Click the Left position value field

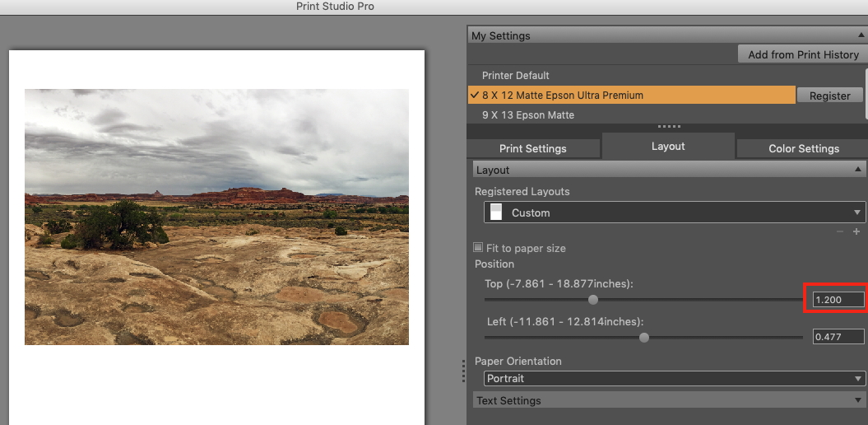coord(838,336)
